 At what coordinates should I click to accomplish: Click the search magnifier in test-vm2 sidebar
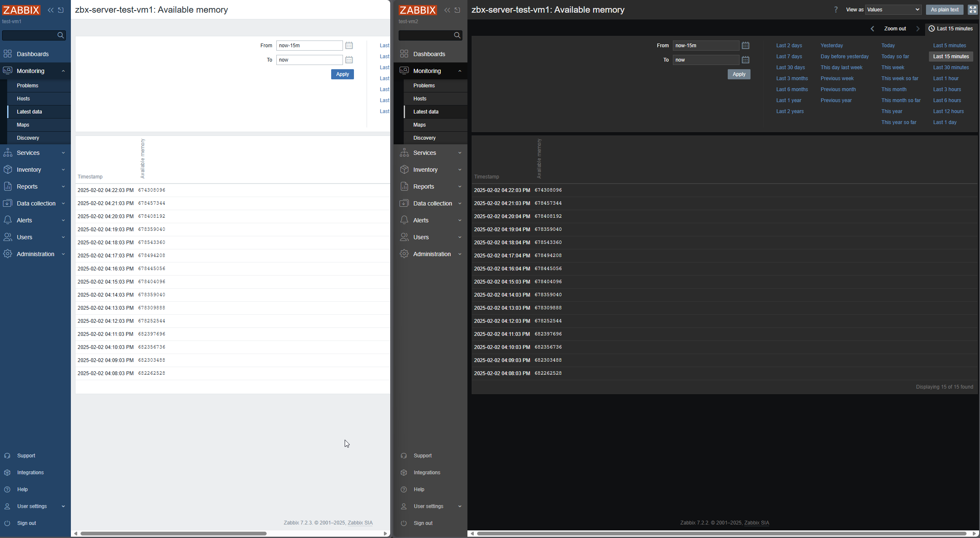pyautogui.click(x=457, y=35)
